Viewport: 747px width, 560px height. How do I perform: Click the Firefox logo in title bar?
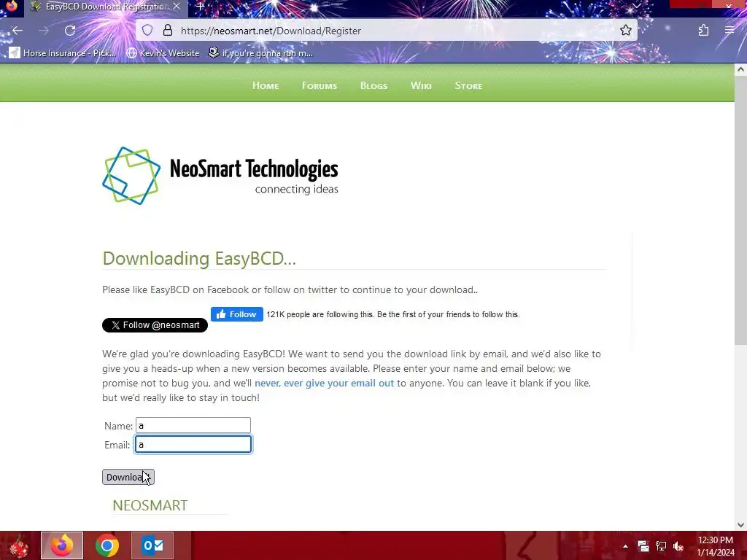(x=11, y=6)
